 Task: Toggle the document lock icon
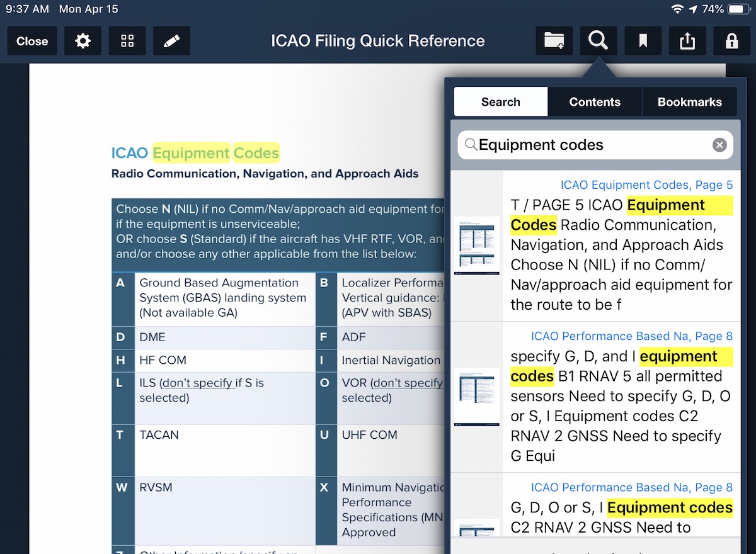tap(731, 41)
